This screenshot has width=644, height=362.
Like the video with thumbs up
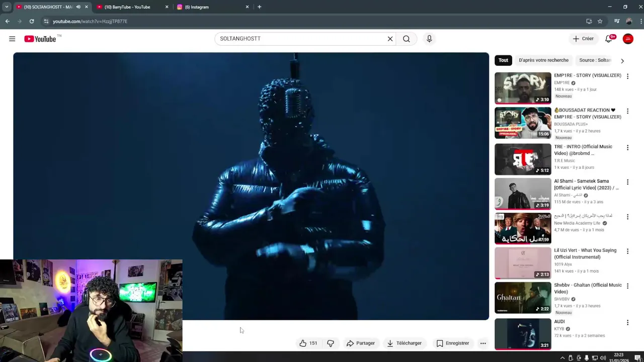(x=308, y=343)
